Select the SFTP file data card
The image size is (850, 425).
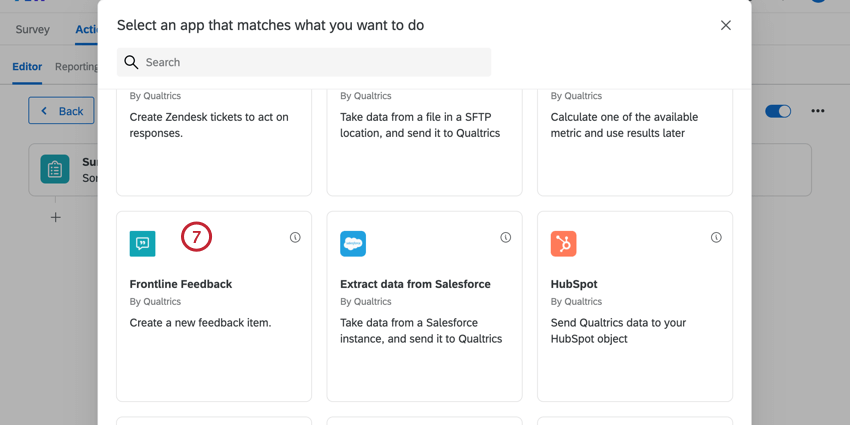pyautogui.click(x=424, y=142)
